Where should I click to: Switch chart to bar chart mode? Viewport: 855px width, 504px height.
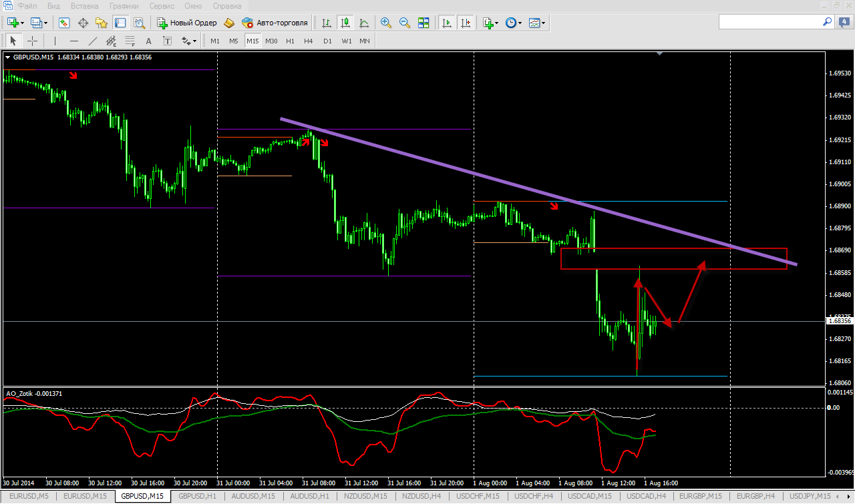[327, 23]
